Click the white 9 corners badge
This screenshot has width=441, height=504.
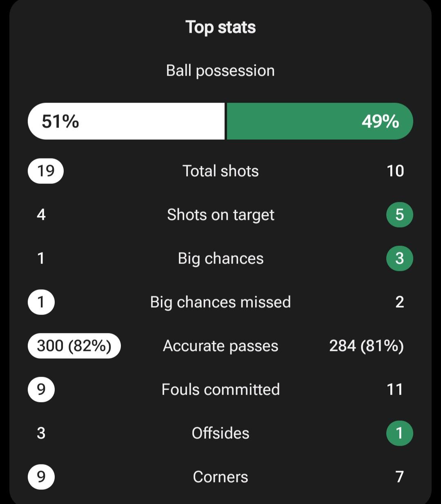41,477
